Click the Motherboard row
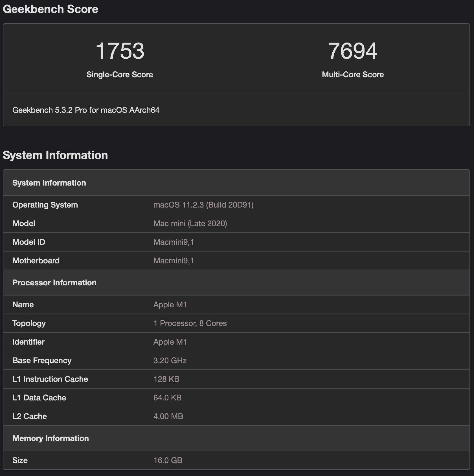 click(x=36, y=261)
